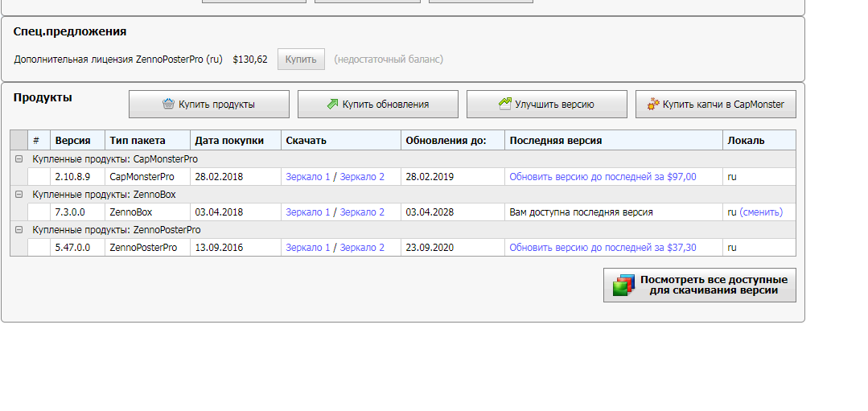Click the # column header
The width and height of the screenshot is (868, 411).
tap(39, 141)
